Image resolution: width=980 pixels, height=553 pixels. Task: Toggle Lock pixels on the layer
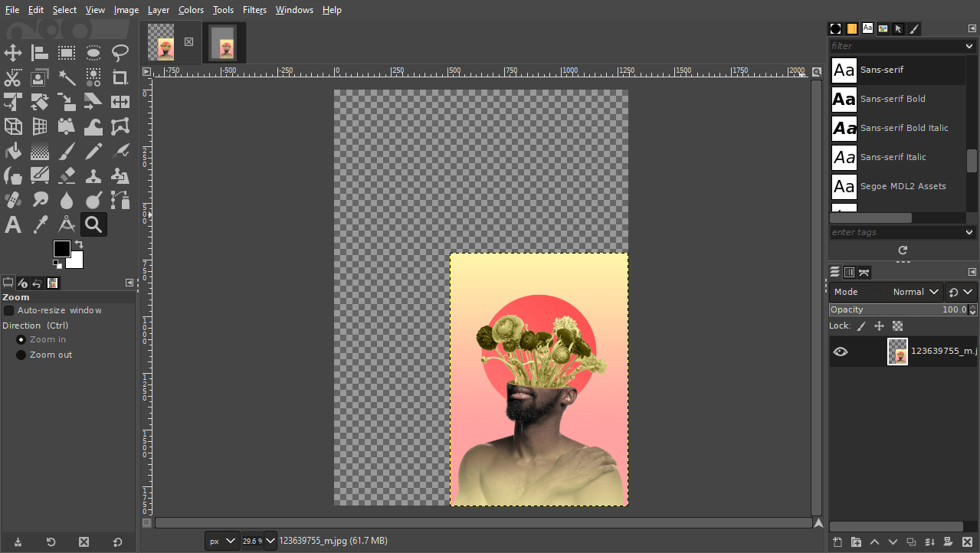point(860,326)
